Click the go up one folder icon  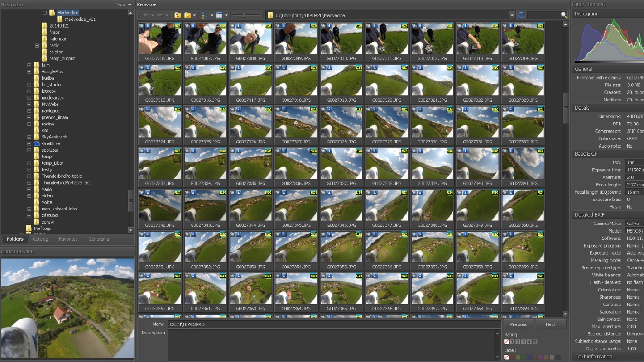pyautogui.click(x=178, y=15)
